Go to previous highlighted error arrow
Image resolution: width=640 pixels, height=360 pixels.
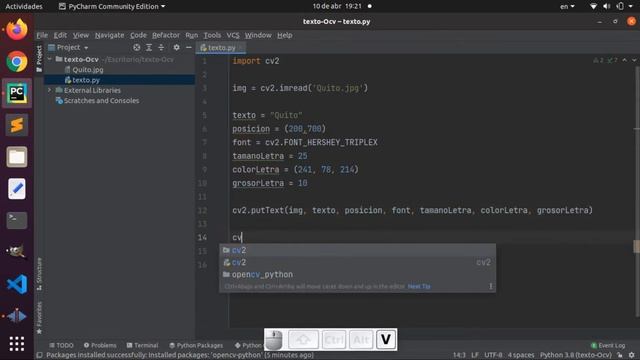point(624,60)
